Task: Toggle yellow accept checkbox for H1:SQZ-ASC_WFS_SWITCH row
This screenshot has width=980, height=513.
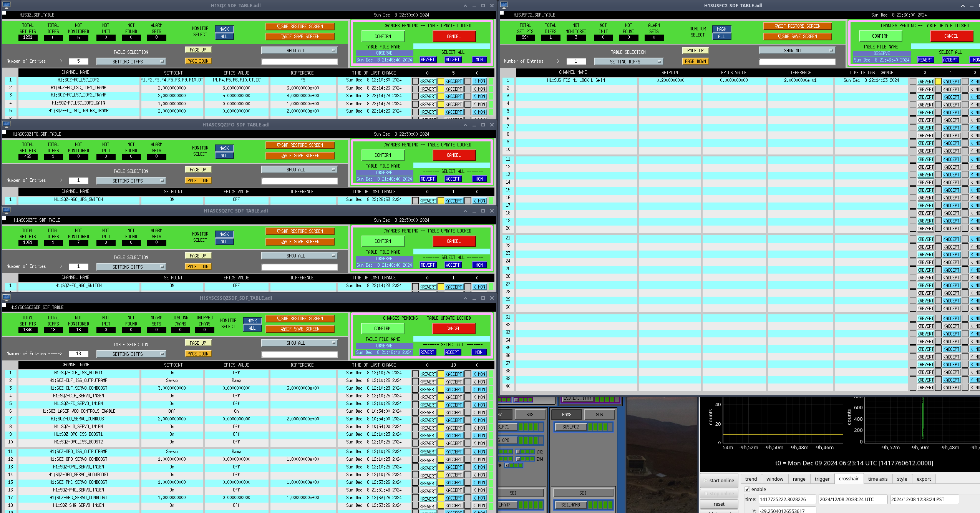Action: coord(441,201)
